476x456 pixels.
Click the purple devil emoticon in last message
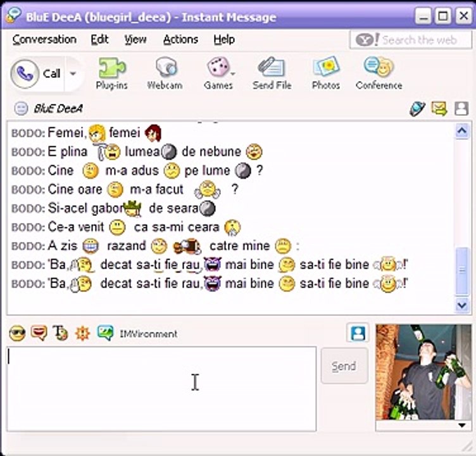pos(213,284)
